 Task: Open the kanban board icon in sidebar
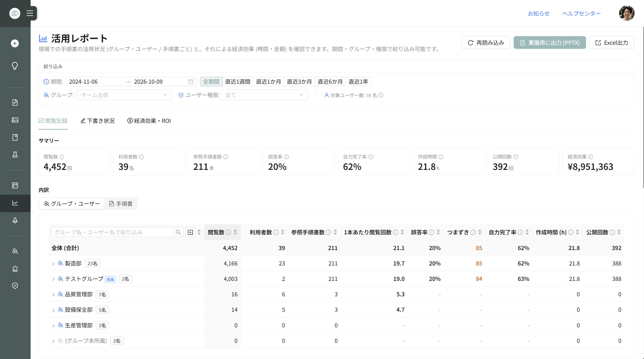click(15, 185)
